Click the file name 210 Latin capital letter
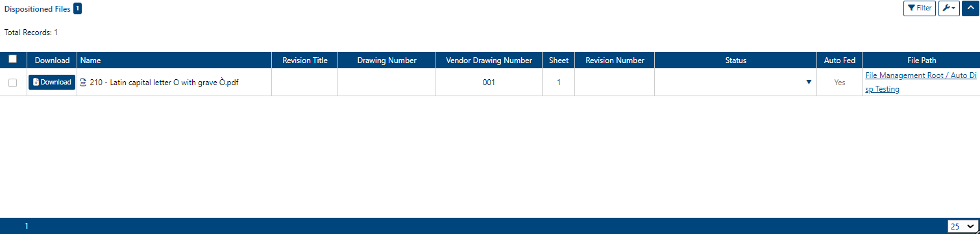The width and height of the screenshot is (980, 234). pos(164,83)
